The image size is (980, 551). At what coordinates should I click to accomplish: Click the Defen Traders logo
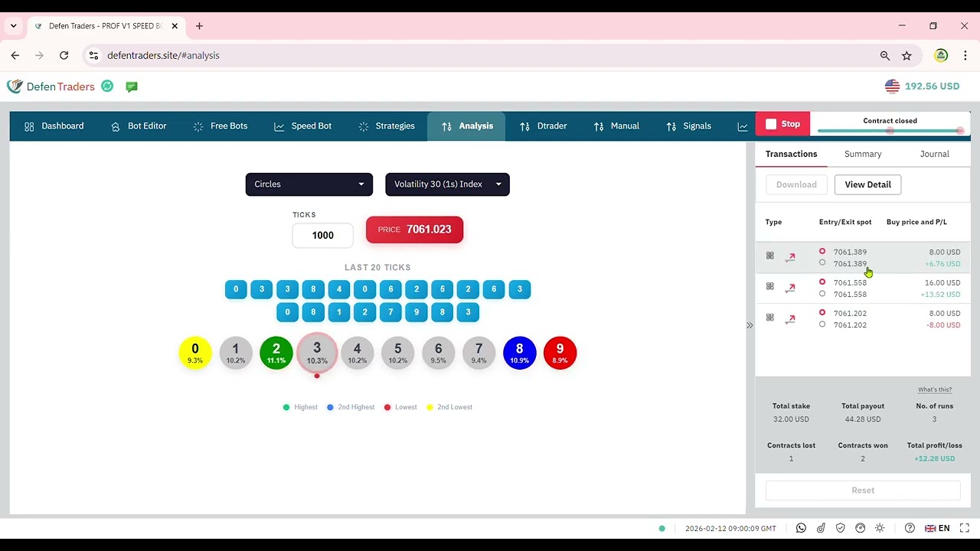tap(51, 86)
